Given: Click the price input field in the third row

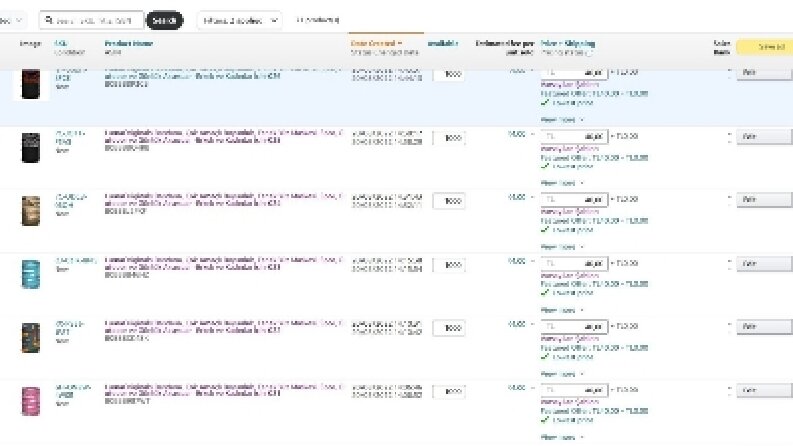Looking at the screenshot, I should click(x=575, y=200).
